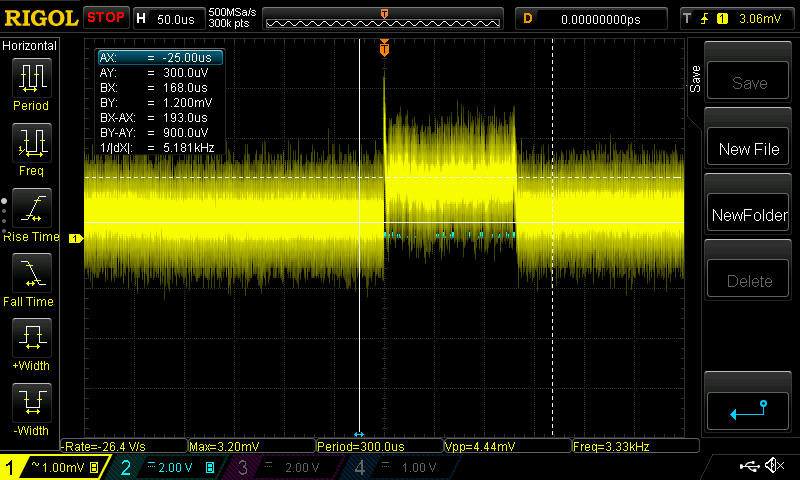This screenshot has height=480, width=800.
Task: Click the channel 1 ground level marker
Action: coord(76,238)
